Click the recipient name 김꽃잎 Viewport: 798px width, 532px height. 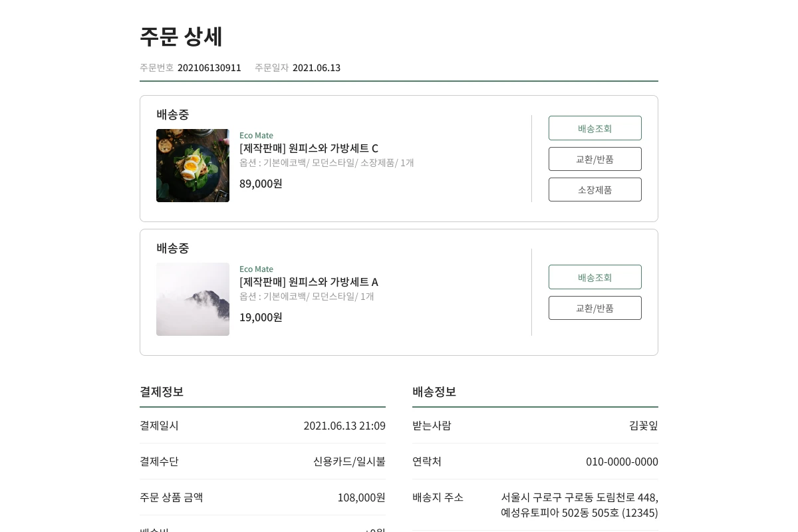(x=643, y=426)
